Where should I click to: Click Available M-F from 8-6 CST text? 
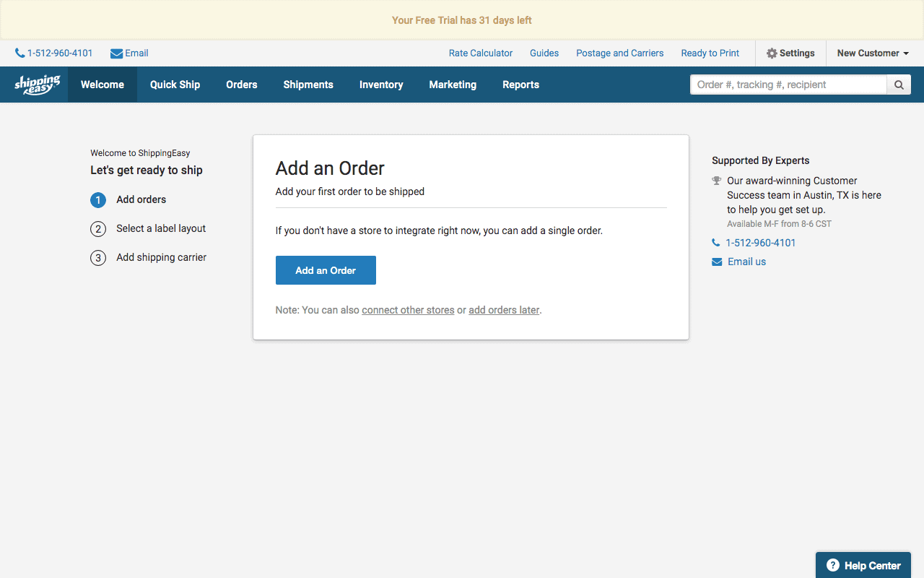pos(780,224)
